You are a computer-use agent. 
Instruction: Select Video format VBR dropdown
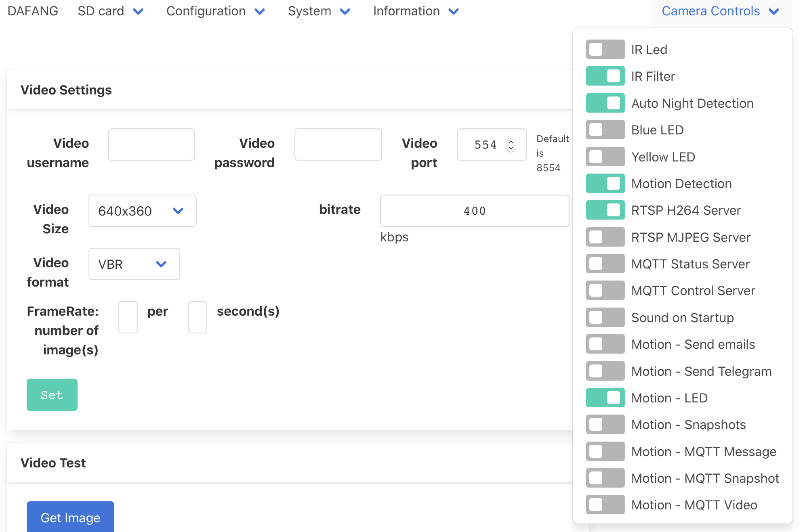pos(134,264)
